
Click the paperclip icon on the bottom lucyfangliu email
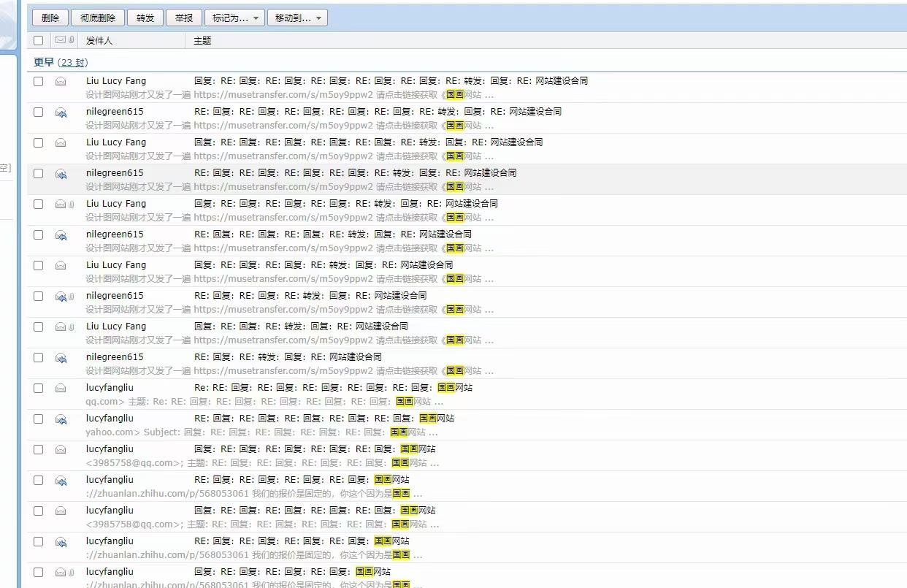[72, 572]
